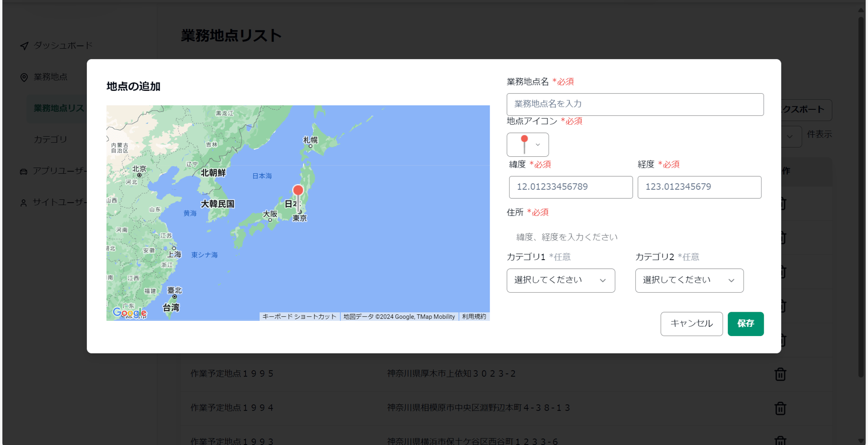The image size is (868, 445).
Task: Click the 緯度 latitude input field
Action: (571, 187)
